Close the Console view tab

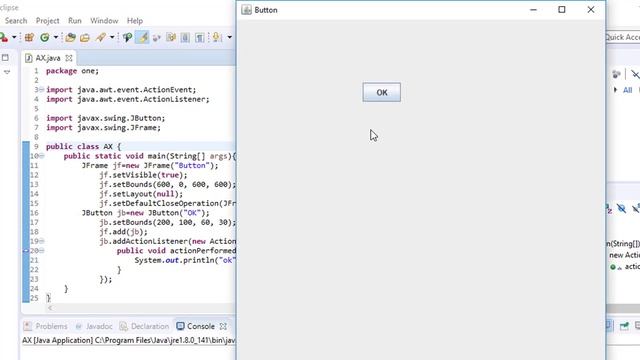[x=223, y=327]
